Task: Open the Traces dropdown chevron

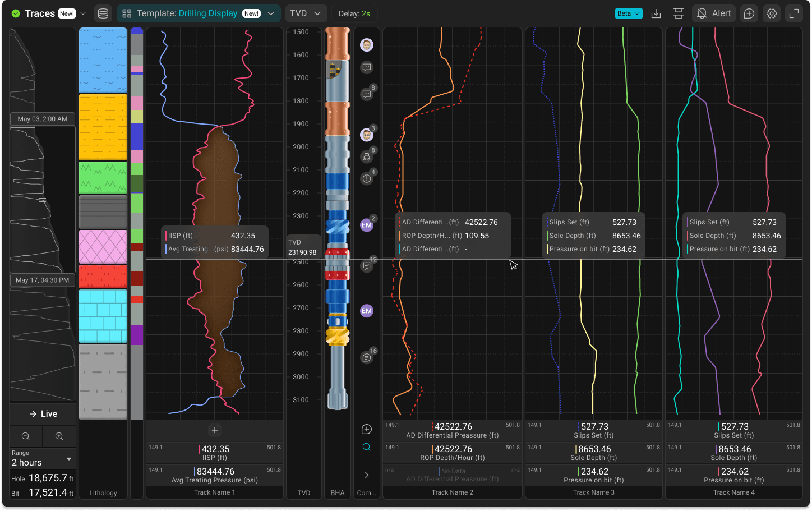Action: click(83, 13)
